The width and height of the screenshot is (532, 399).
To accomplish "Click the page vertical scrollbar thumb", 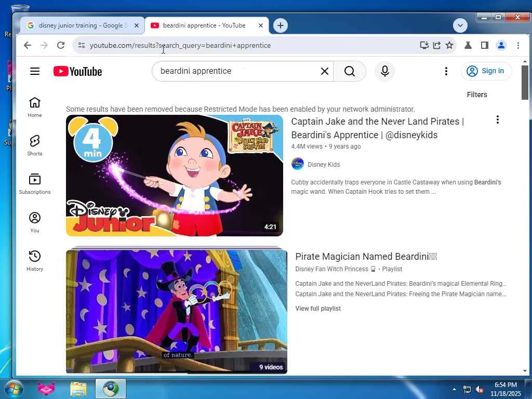I will [525, 83].
